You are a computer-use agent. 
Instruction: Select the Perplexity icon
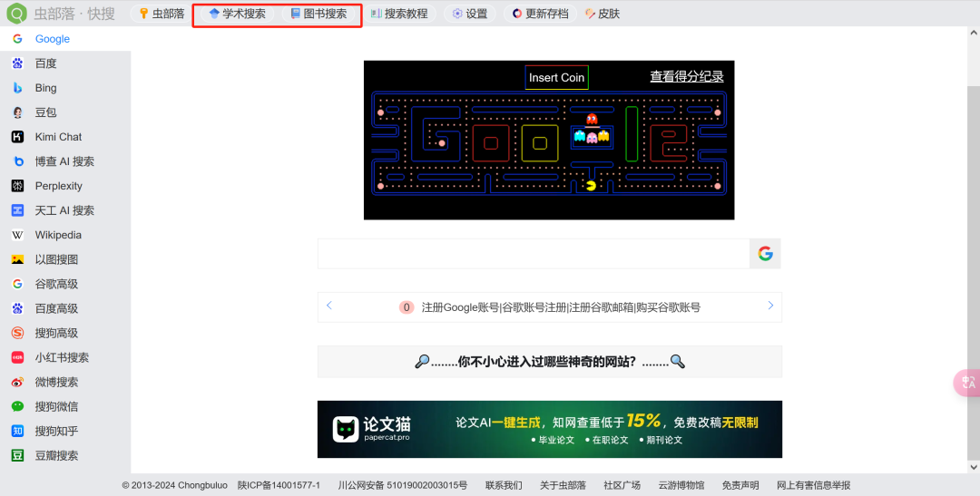pos(17,186)
